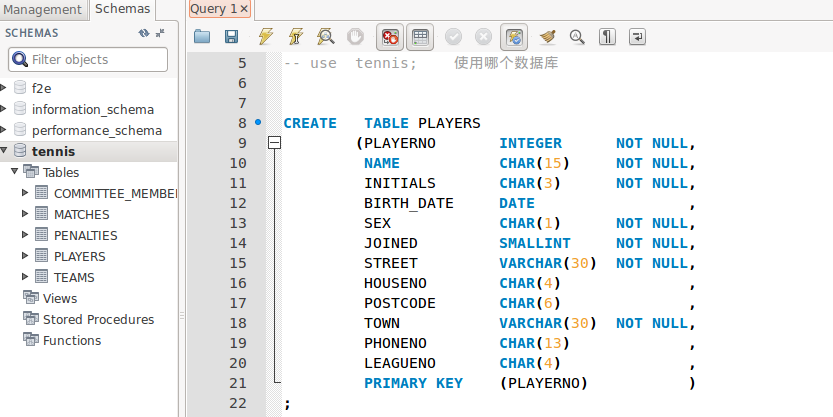Click the commit checkmark icon

pyautogui.click(x=453, y=37)
